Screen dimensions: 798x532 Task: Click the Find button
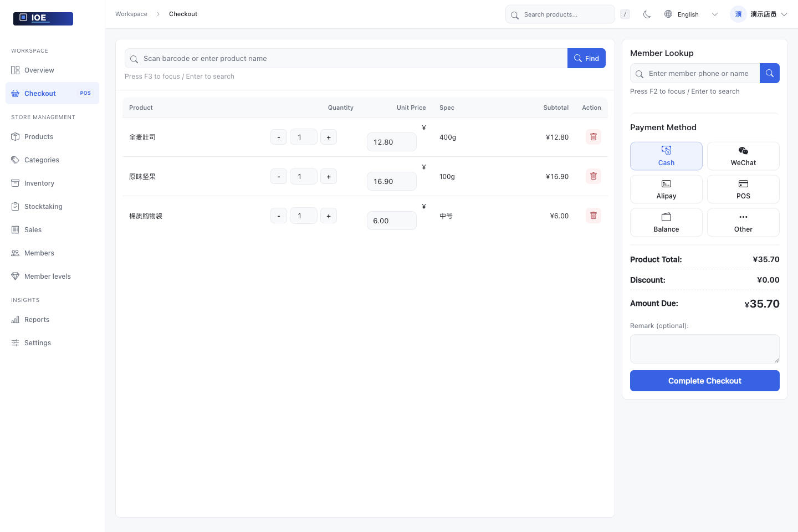click(586, 58)
